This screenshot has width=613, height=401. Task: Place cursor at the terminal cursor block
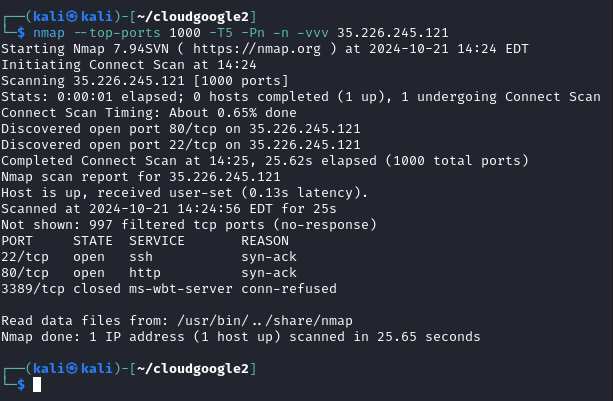click(x=37, y=385)
